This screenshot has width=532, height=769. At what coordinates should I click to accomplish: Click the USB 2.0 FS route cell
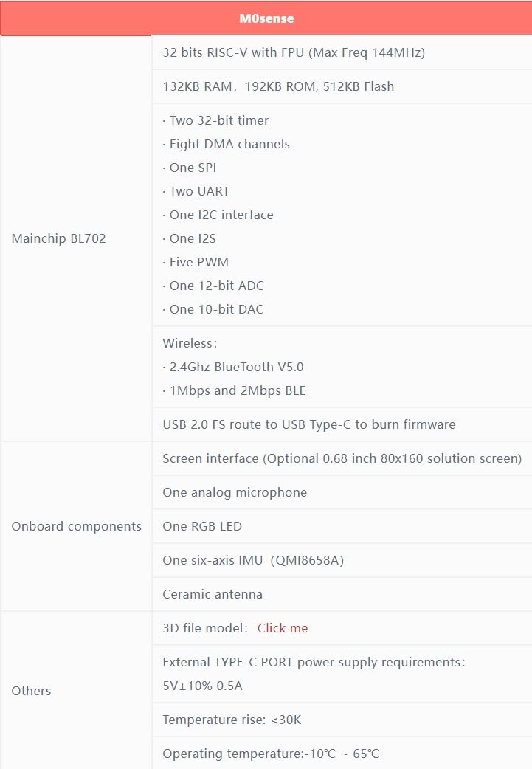coord(309,424)
